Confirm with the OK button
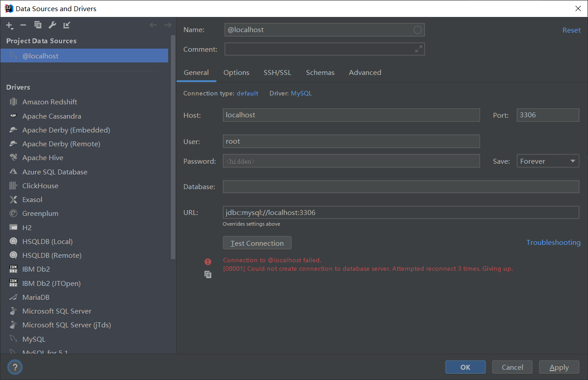 pyautogui.click(x=465, y=367)
